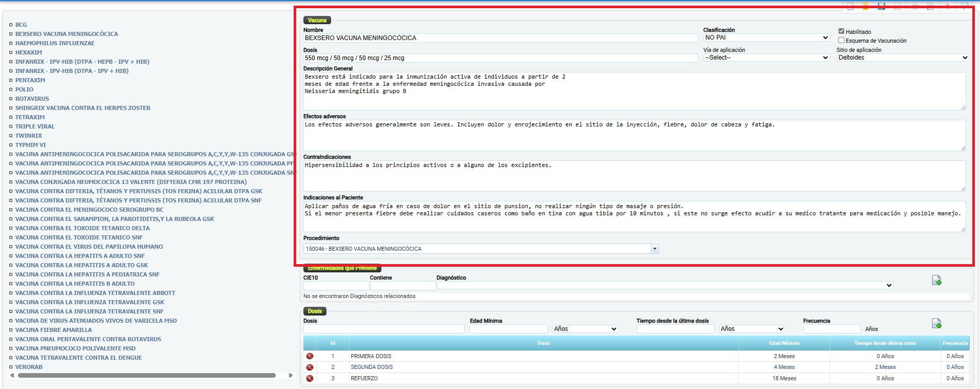
Task: Select INFANRIX - IPV-HIB (DTPA - HEPB - IPV + HIB)
Action: pyautogui.click(x=82, y=62)
